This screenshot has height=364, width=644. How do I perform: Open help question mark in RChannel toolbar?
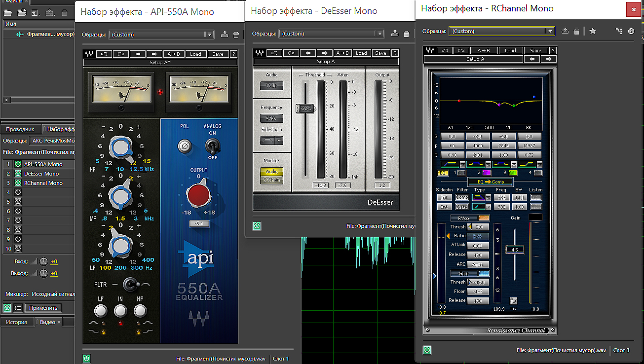[x=553, y=51]
